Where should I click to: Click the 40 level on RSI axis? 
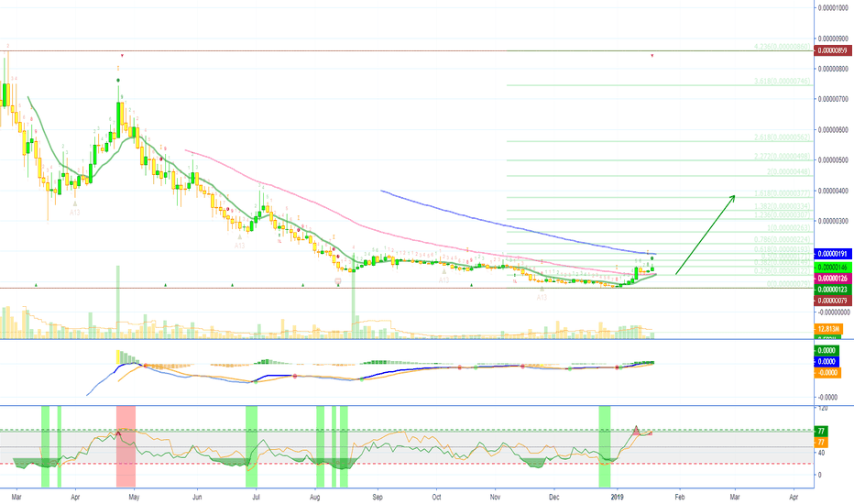(x=821, y=453)
